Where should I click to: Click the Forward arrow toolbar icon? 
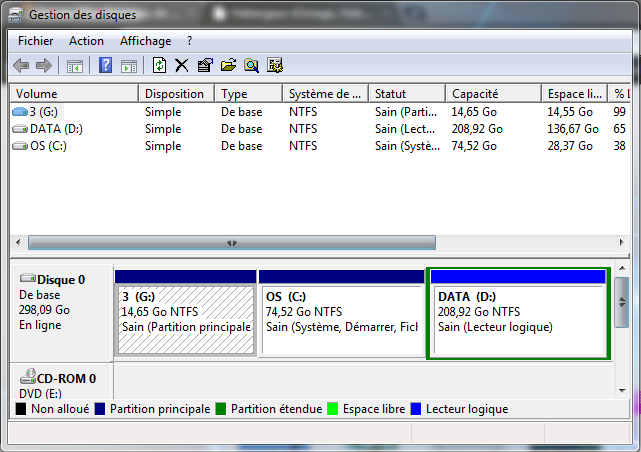pos(43,65)
